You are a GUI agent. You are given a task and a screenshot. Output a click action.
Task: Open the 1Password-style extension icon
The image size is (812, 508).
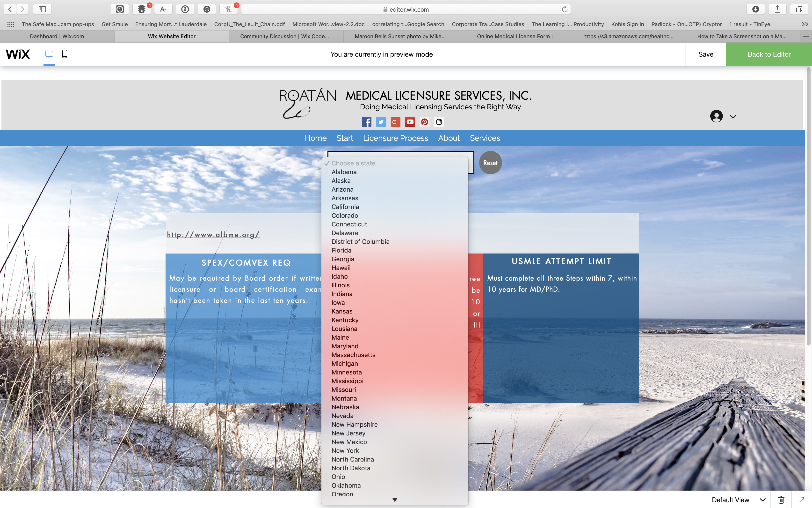[185, 9]
